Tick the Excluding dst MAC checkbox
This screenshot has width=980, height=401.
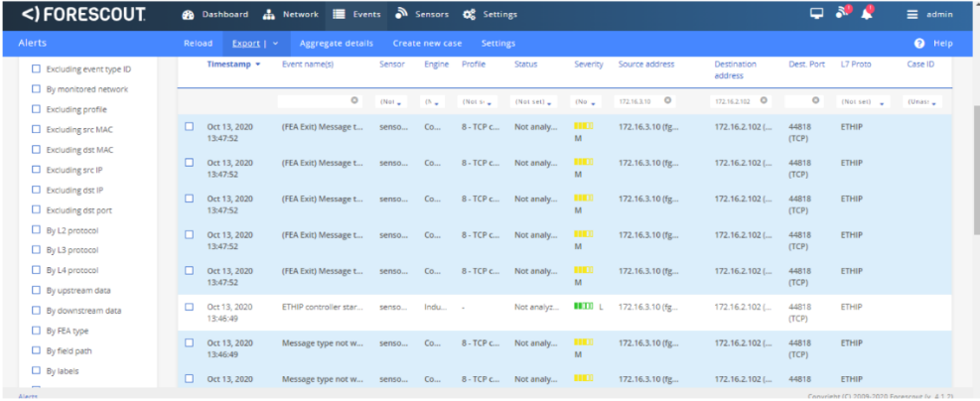pos(36,150)
